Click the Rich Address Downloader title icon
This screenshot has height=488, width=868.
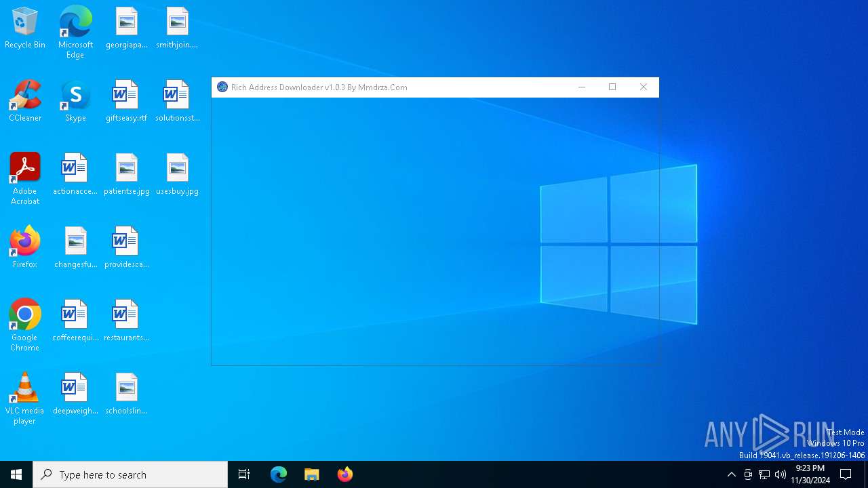click(222, 87)
